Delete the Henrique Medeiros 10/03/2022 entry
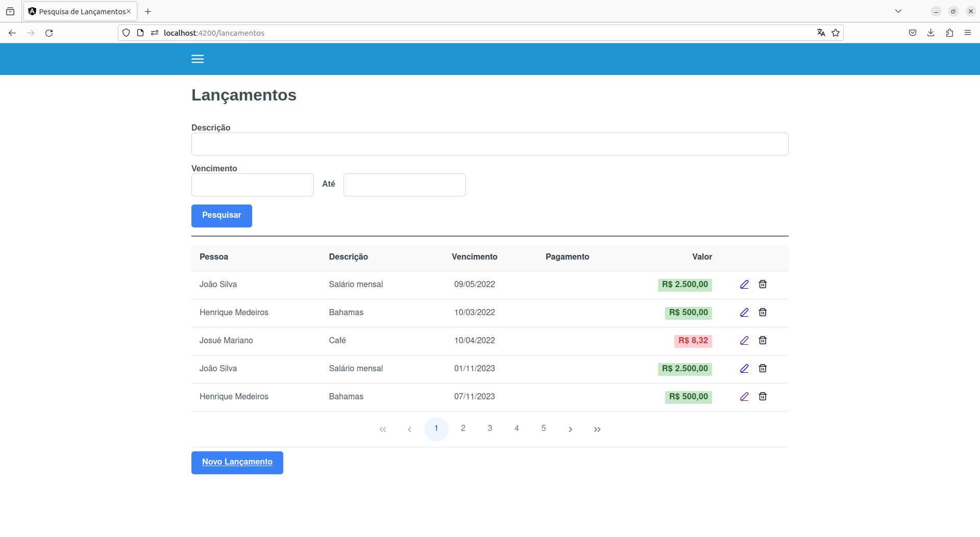Screen dimensions: 980x537 [763, 313]
